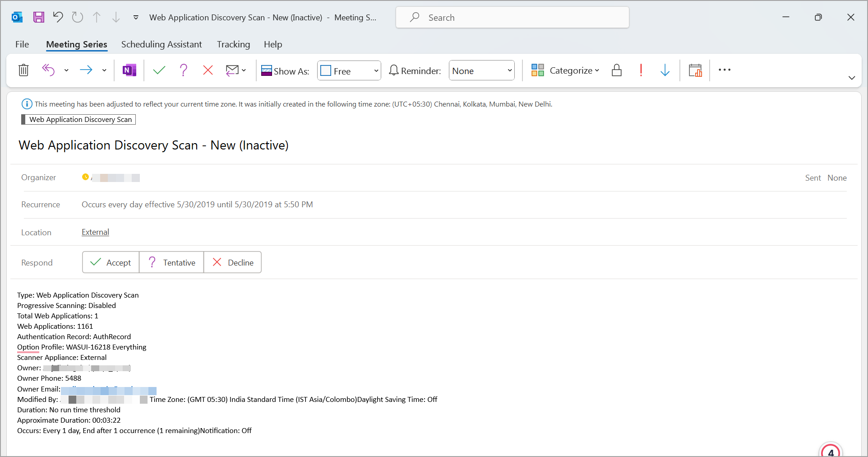
Task: Open the Tracking tab
Action: (233, 44)
